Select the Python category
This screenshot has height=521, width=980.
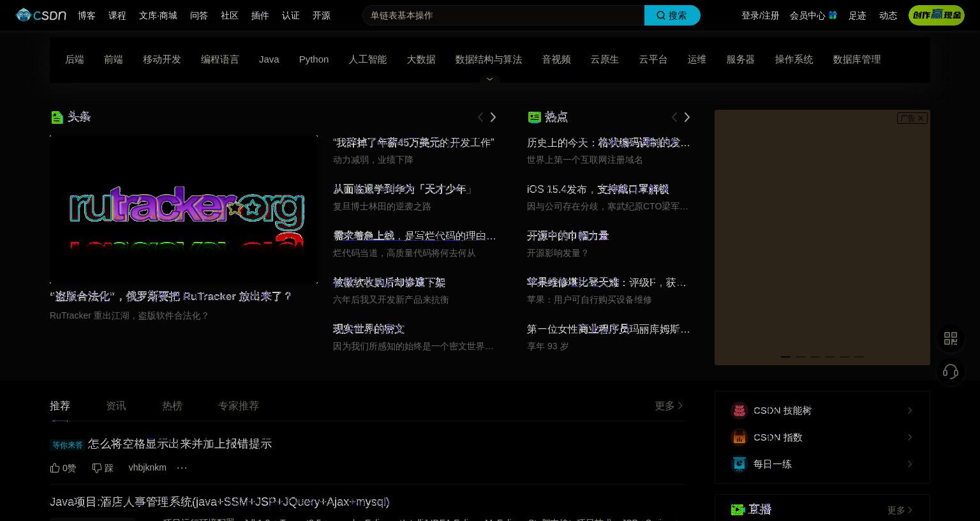pos(314,59)
